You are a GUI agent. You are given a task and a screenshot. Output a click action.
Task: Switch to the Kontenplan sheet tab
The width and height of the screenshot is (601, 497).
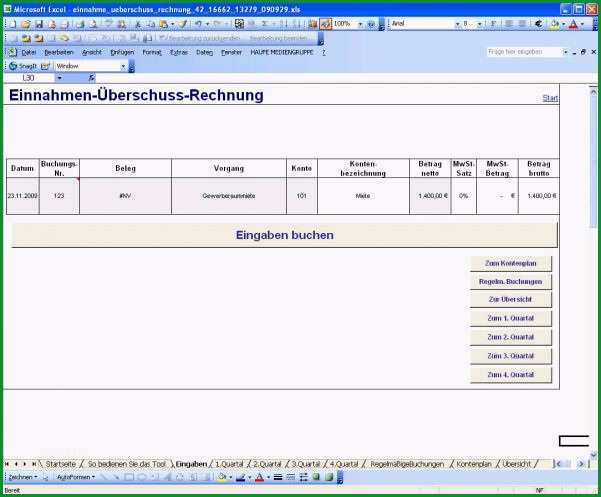tap(474, 464)
